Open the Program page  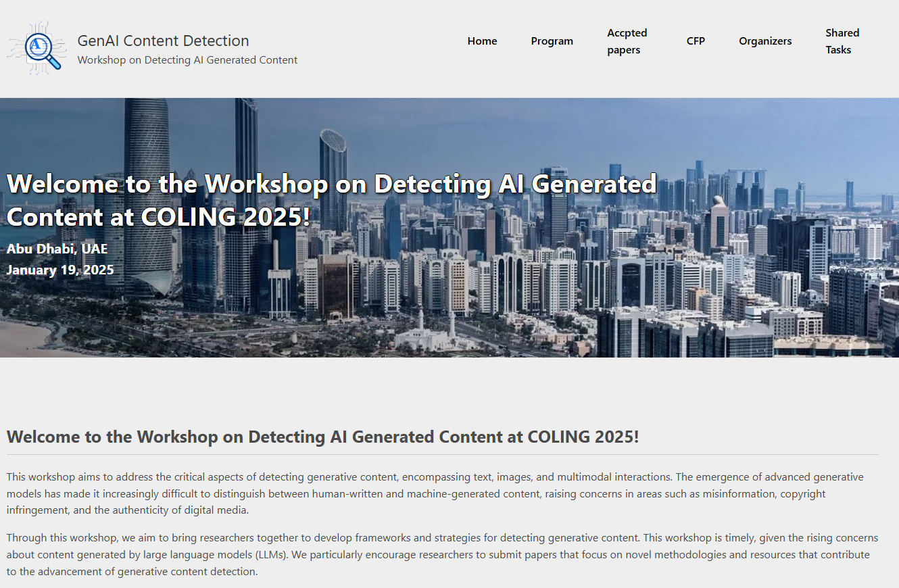click(x=552, y=41)
